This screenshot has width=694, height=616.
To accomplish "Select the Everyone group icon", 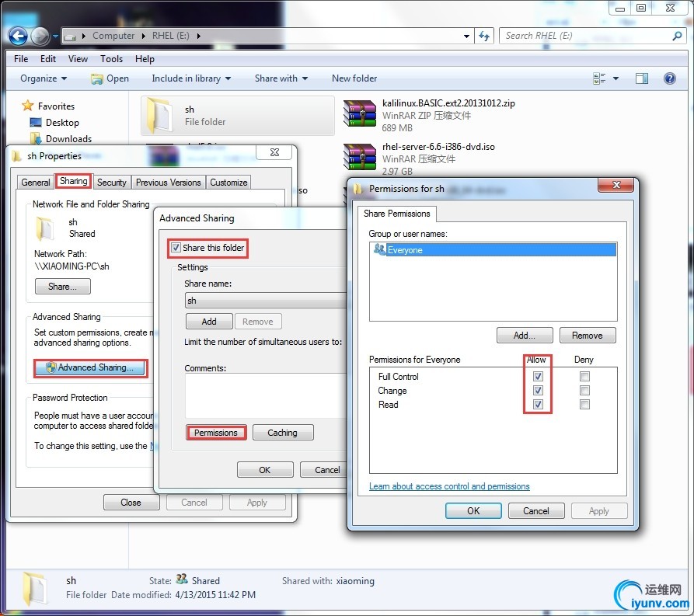I will coord(379,249).
